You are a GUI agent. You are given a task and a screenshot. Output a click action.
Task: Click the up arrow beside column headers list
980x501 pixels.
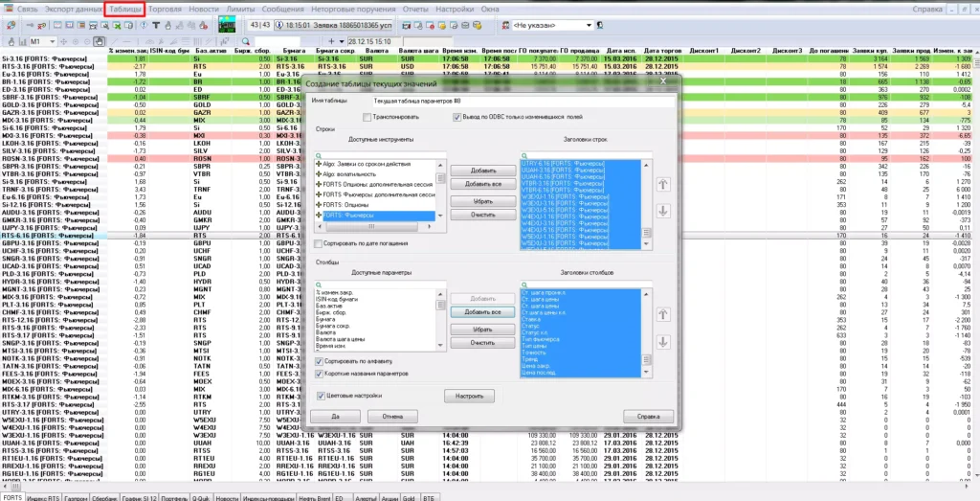pyautogui.click(x=665, y=313)
